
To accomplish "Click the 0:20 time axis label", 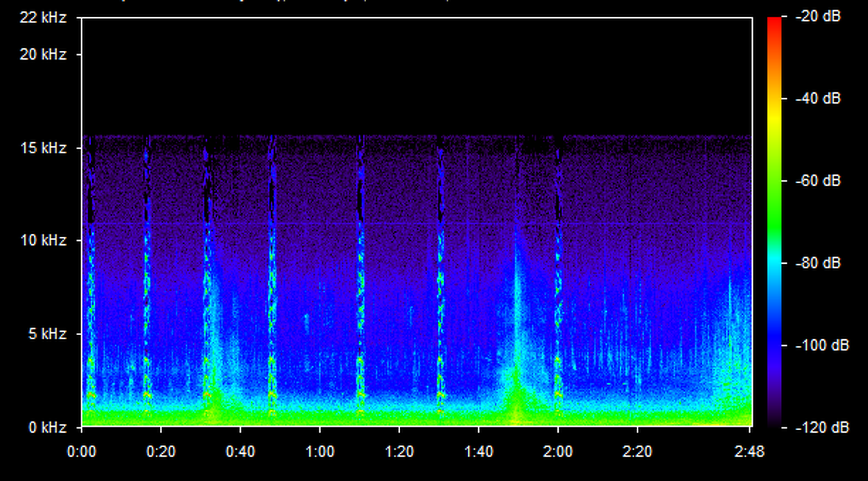I will [x=161, y=452].
